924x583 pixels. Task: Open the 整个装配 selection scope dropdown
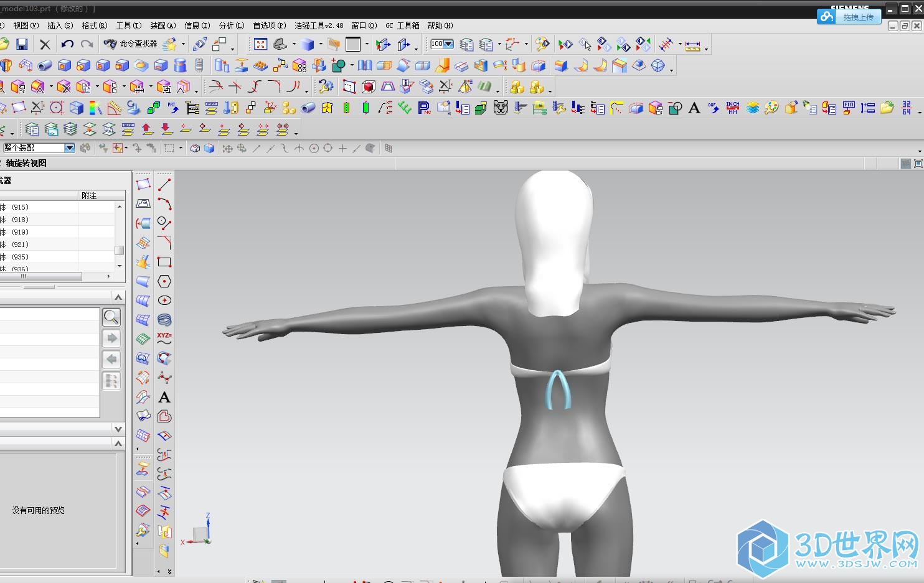70,148
